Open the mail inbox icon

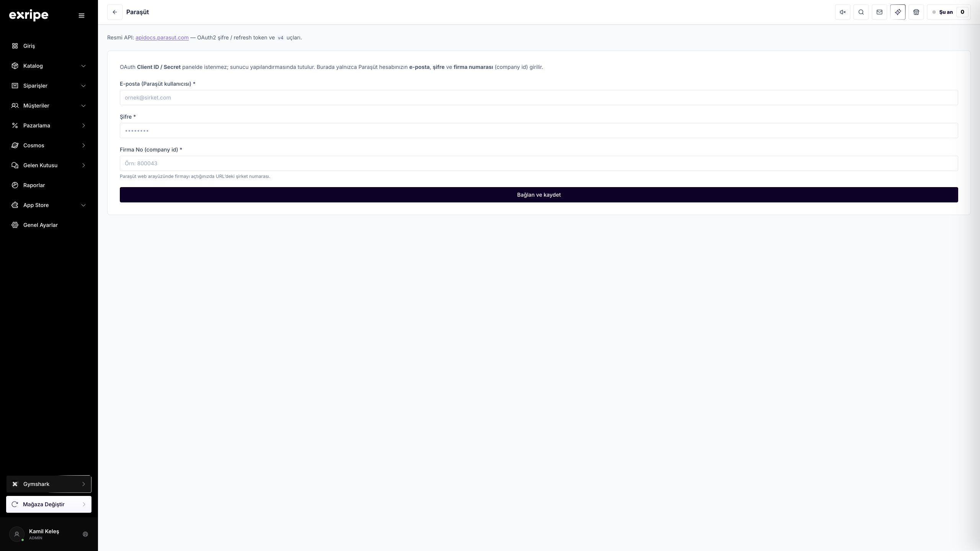(879, 12)
